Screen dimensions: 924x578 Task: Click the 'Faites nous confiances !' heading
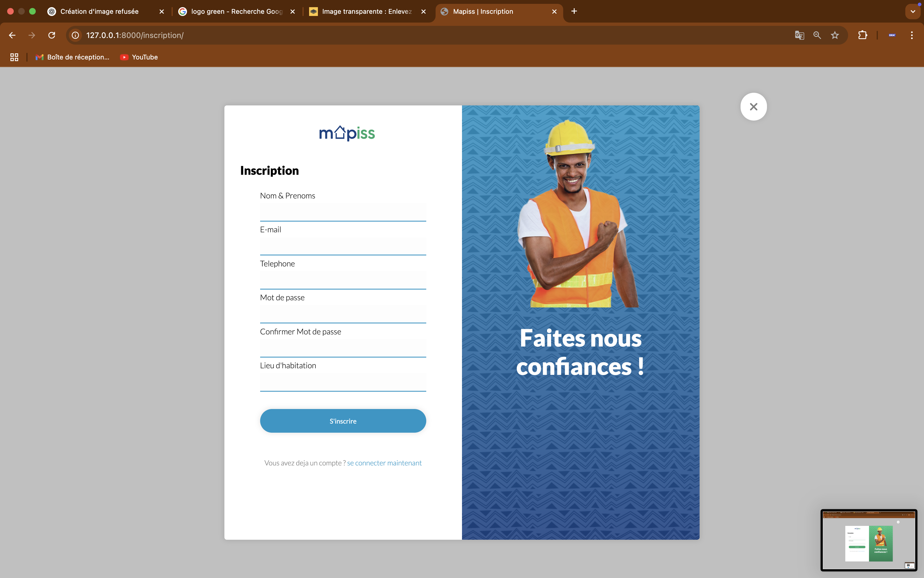click(580, 352)
